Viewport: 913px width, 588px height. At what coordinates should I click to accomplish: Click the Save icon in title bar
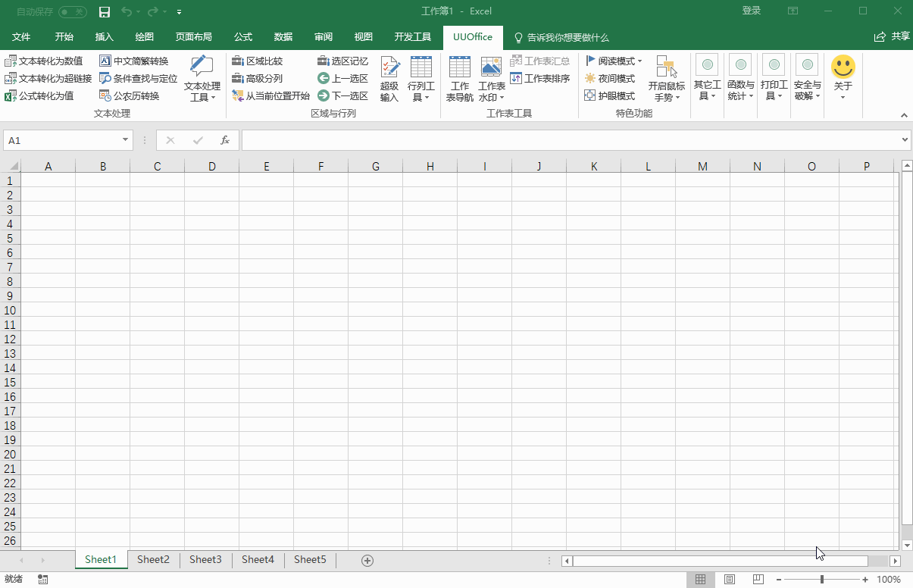point(105,11)
